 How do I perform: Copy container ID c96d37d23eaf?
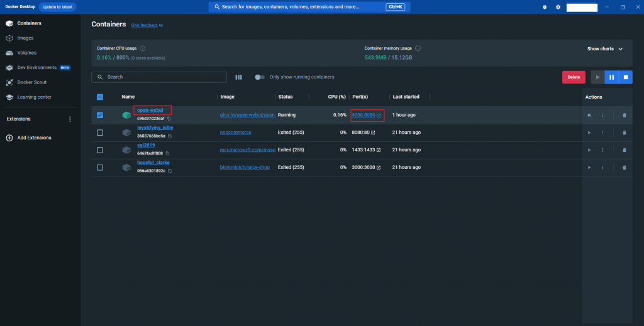pyautogui.click(x=169, y=119)
